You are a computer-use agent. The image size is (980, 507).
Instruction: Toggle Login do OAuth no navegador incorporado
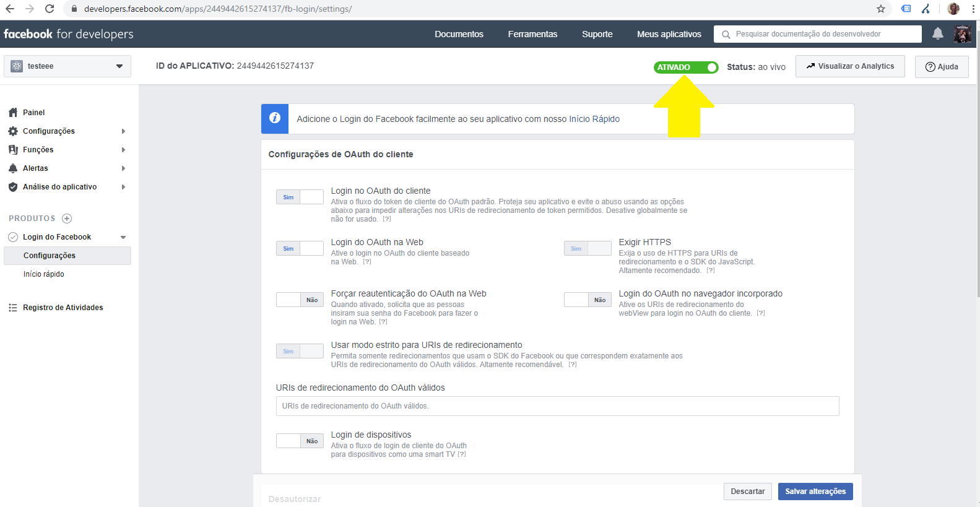click(588, 300)
